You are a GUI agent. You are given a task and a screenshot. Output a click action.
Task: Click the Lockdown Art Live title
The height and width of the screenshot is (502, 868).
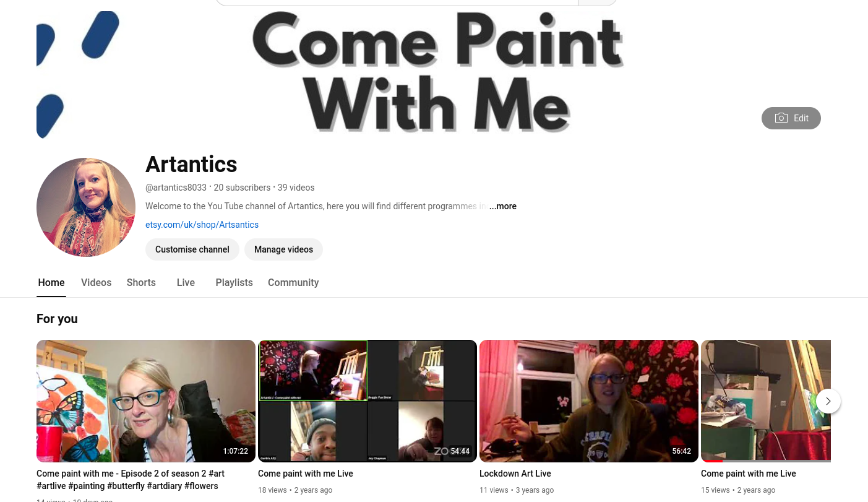pos(515,474)
